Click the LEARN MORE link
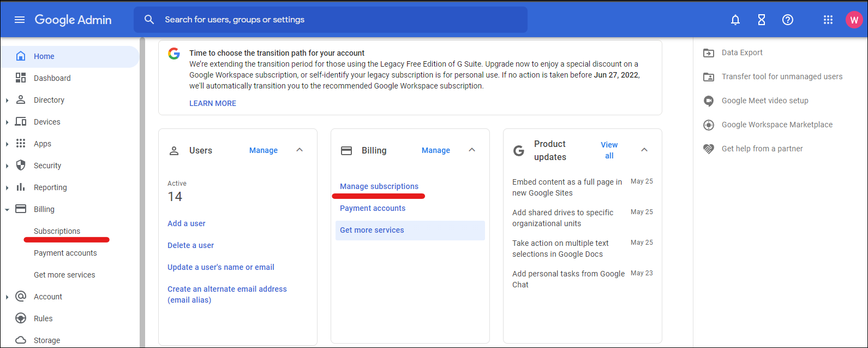Viewport: 868px width, 348px height. point(213,103)
